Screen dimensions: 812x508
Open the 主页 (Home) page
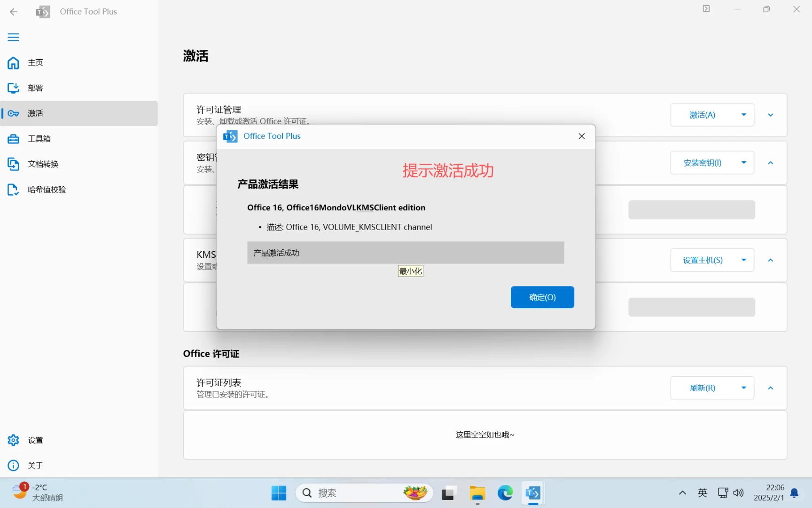tap(35, 62)
